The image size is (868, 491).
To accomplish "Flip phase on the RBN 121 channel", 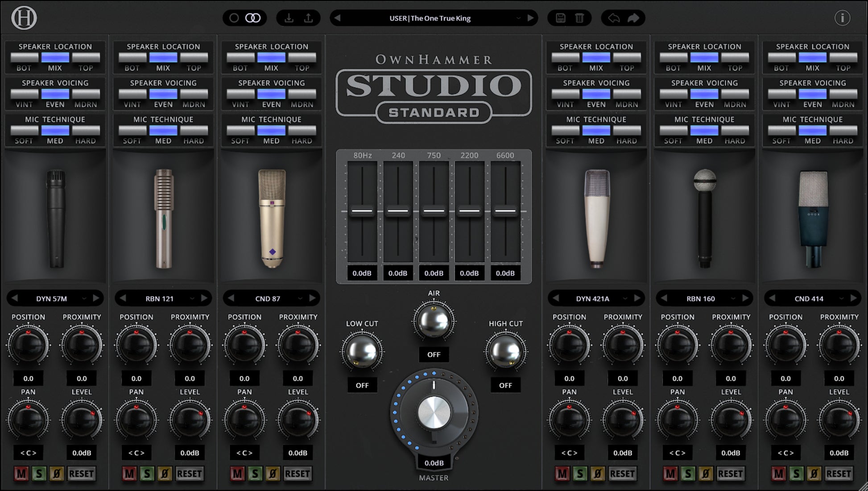I will (165, 474).
